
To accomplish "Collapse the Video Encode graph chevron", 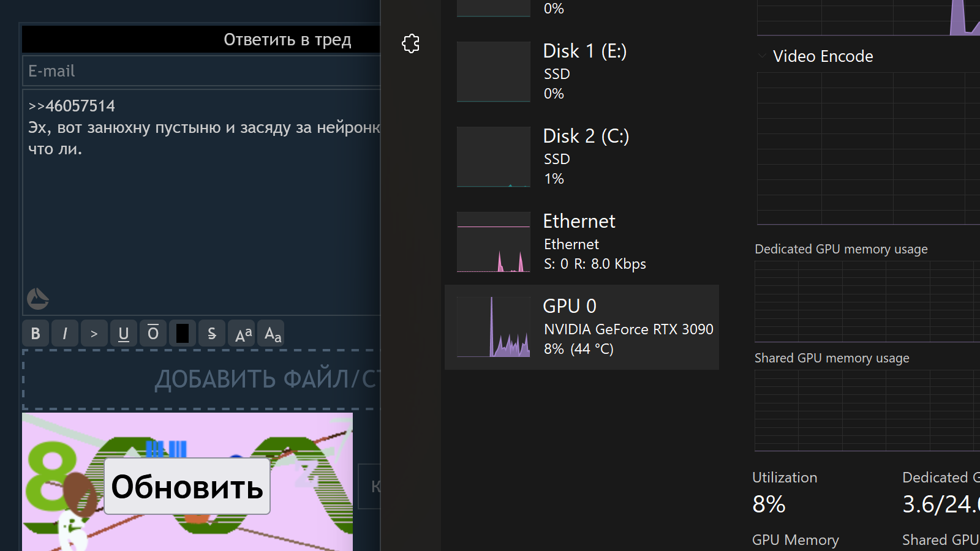I will pyautogui.click(x=762, y=56).
